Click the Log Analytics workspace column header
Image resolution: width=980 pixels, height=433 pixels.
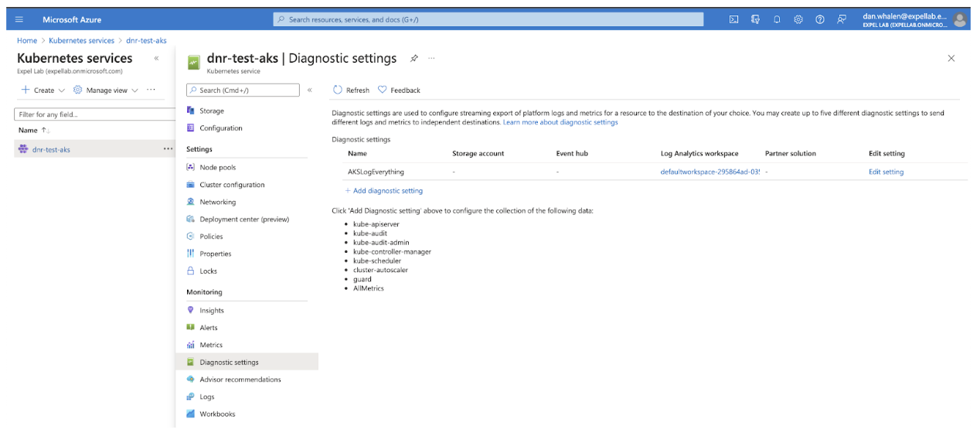tap(699, 153)
